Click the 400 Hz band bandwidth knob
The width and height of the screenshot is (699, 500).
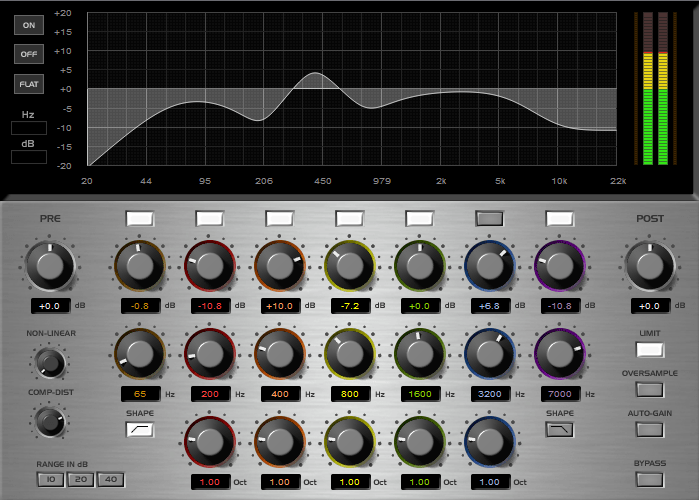(279, 441)
